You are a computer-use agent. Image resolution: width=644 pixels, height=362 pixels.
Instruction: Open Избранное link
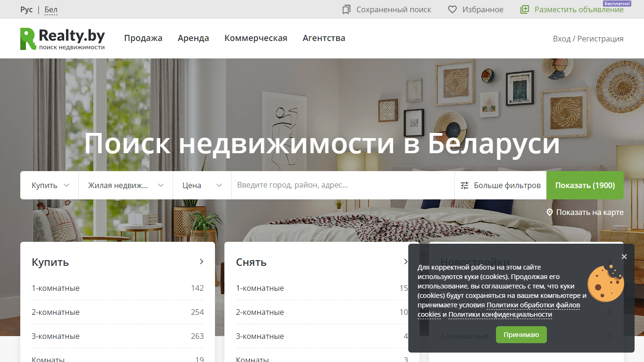(483, 9)
